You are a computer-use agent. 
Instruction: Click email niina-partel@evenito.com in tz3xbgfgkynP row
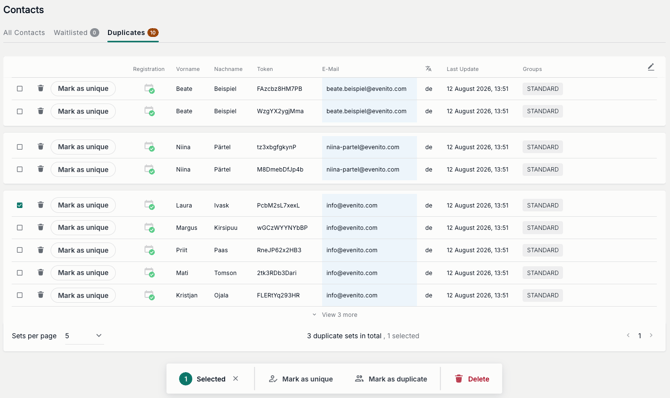(363, 147)
